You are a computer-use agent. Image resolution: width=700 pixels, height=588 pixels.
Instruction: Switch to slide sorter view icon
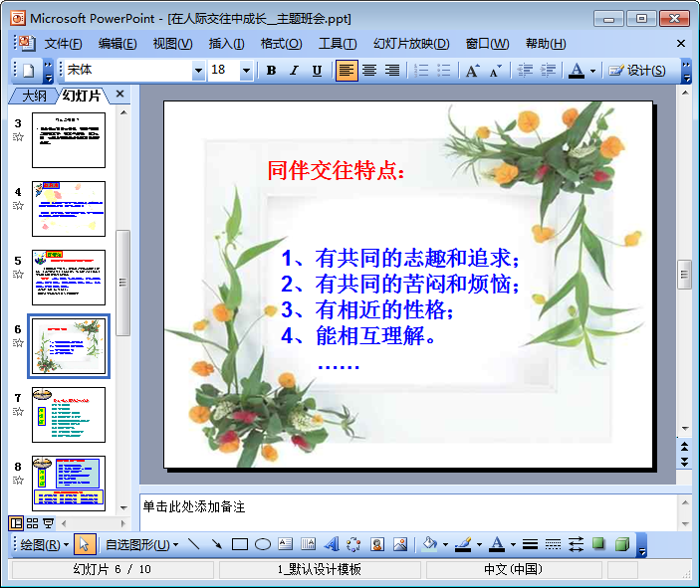click(x=33, y=523)
